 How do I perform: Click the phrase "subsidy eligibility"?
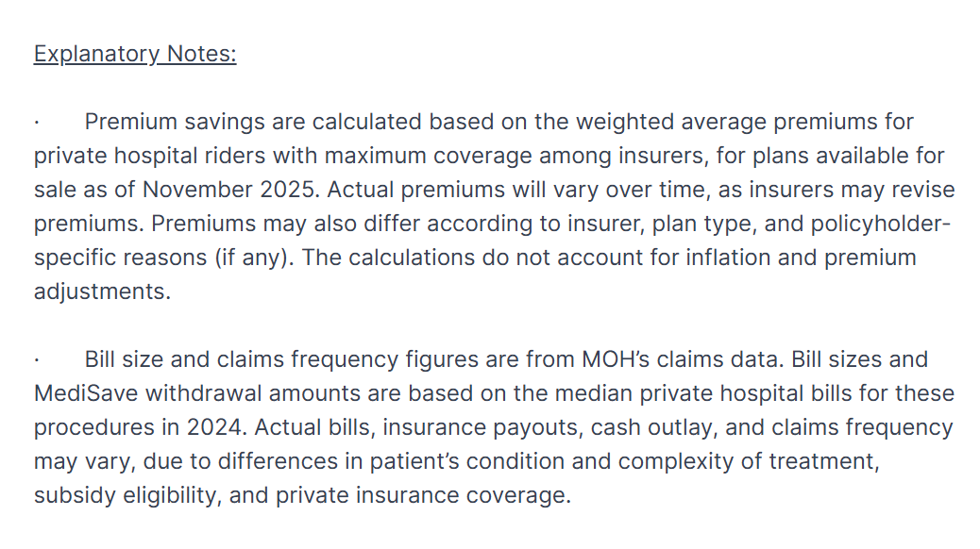[x=126, y=496]
